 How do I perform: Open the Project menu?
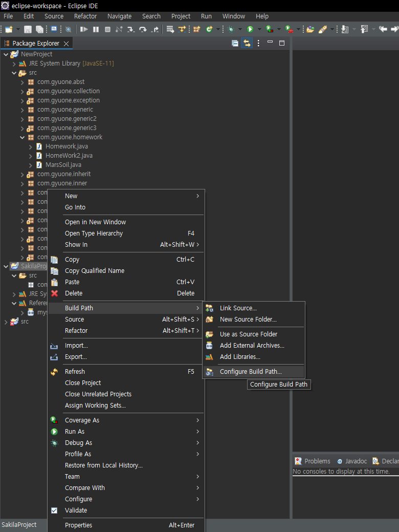pyautogui.click(x=181, y=16)
